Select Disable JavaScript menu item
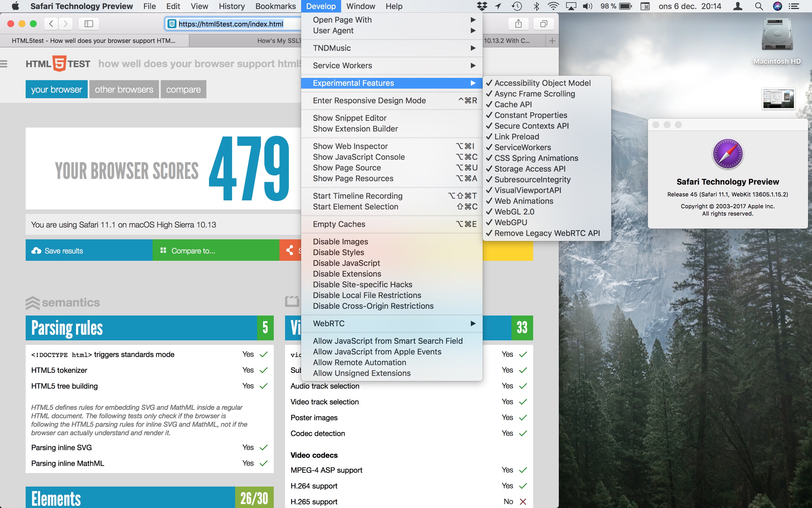The height and width of the screenshot is (508, 812). (392, 263)
